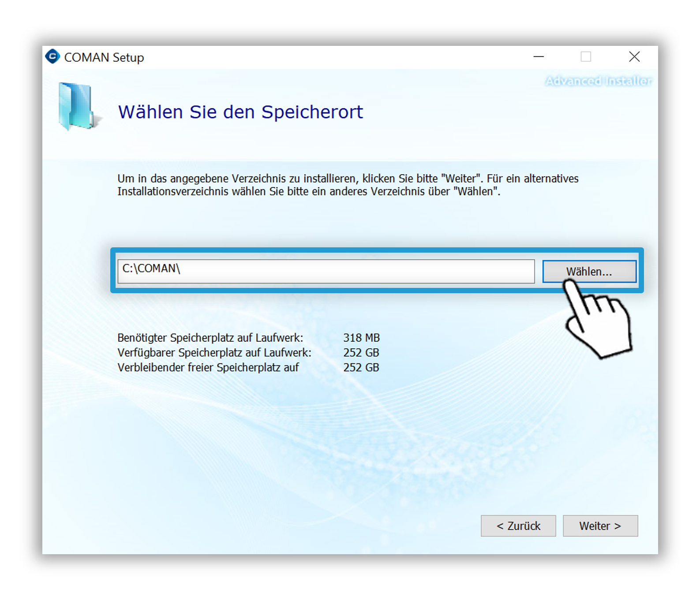
Task: Click the 252 GB value beside Verfügbarer Speicherplatz
Action: coord(361,353)
